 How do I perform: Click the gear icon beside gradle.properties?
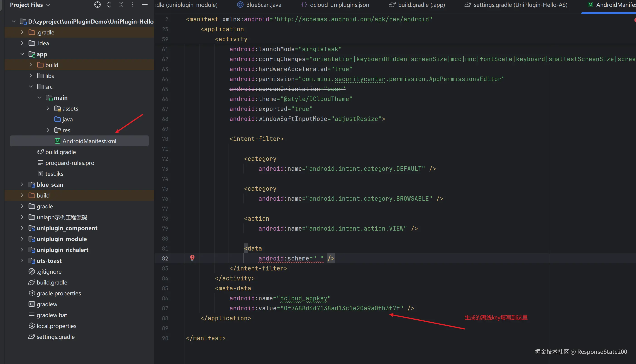(x=32, y=293)
